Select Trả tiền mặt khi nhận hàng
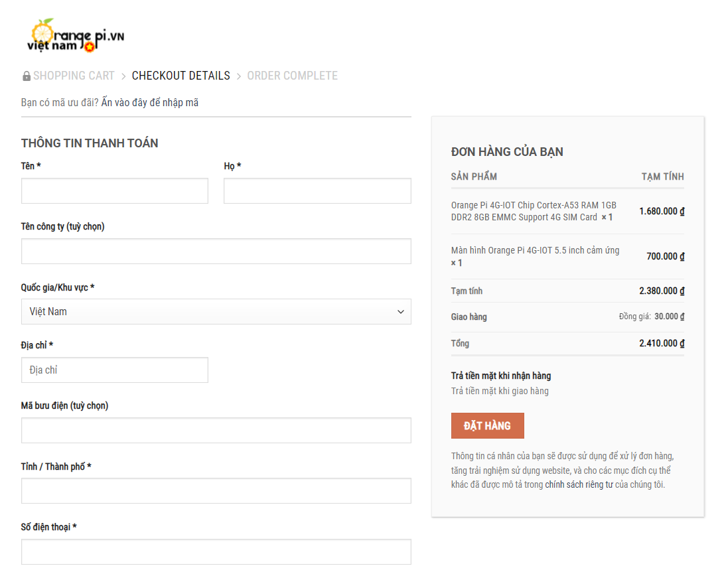 [501, 376]
